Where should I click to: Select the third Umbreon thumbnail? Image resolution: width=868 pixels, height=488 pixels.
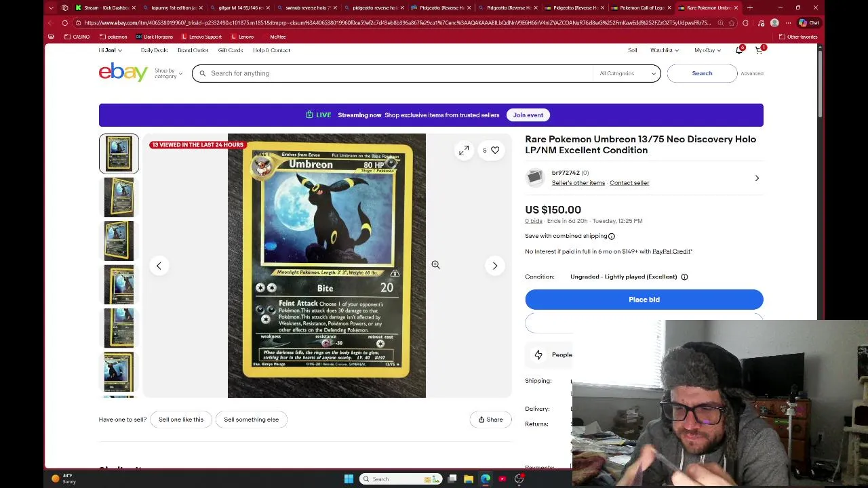119,241
